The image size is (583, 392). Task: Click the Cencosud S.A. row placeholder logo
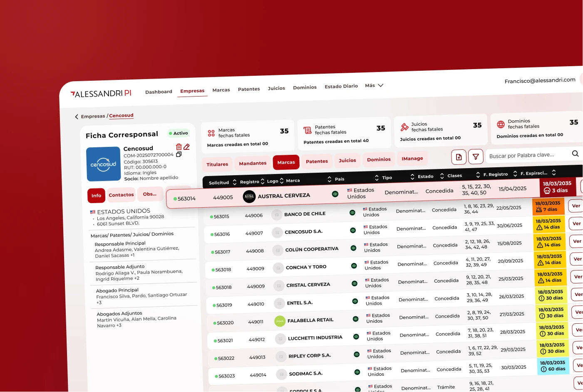(277, 232)
